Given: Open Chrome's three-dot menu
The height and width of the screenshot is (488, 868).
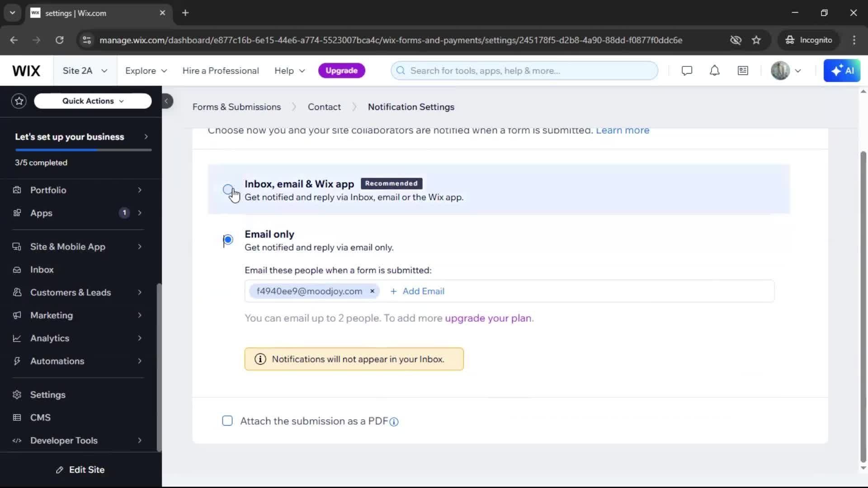Looking at the screenshot, I should [854, 40].
